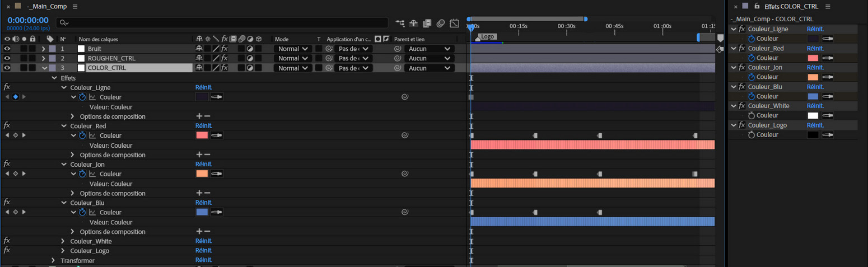Go to next keyframe of Couleur_Red
This screenshot has height=267, width=868.
click(x=24, y=135)
